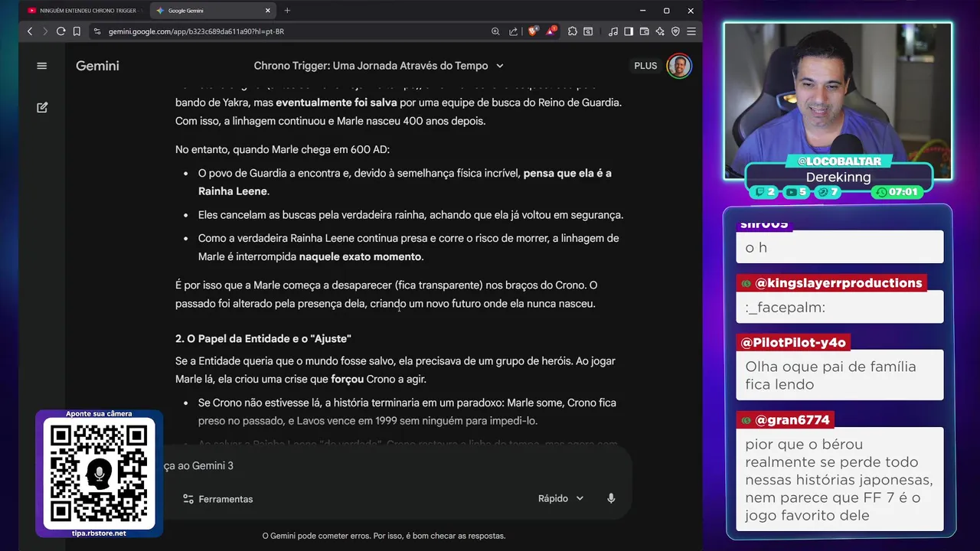The height and width of the screenshot is (551, 980).
Task: Close the Google Gemini tab
Action: coord(268,11)
